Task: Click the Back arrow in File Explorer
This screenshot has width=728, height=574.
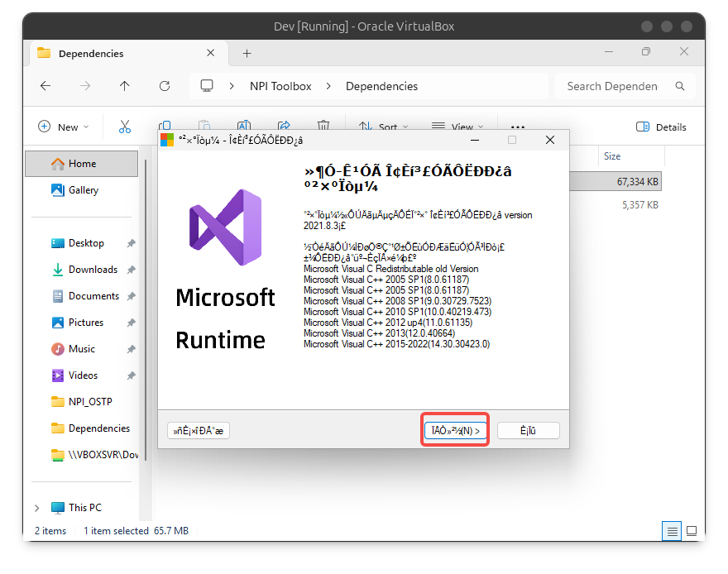Action: (45, 86)
